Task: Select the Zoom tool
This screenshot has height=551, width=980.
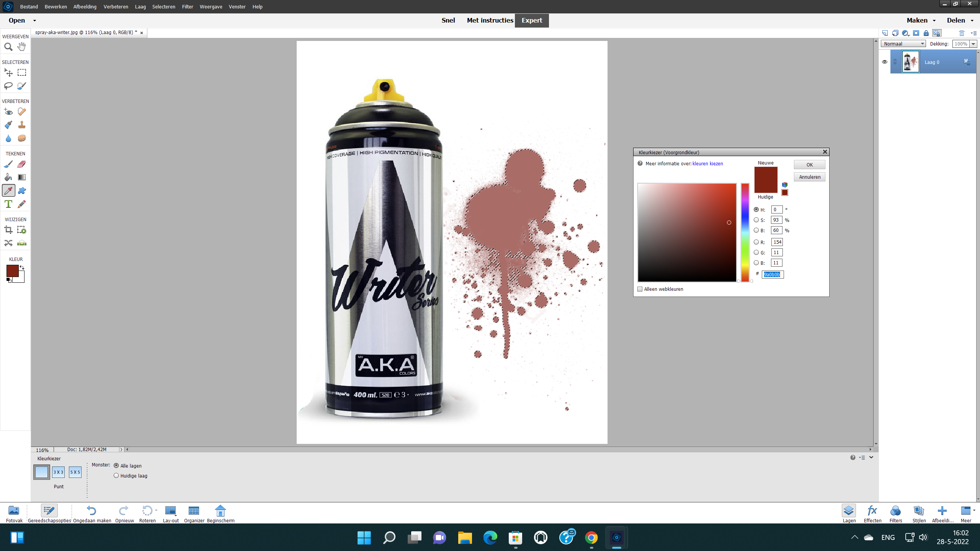Action: [8, 47]
